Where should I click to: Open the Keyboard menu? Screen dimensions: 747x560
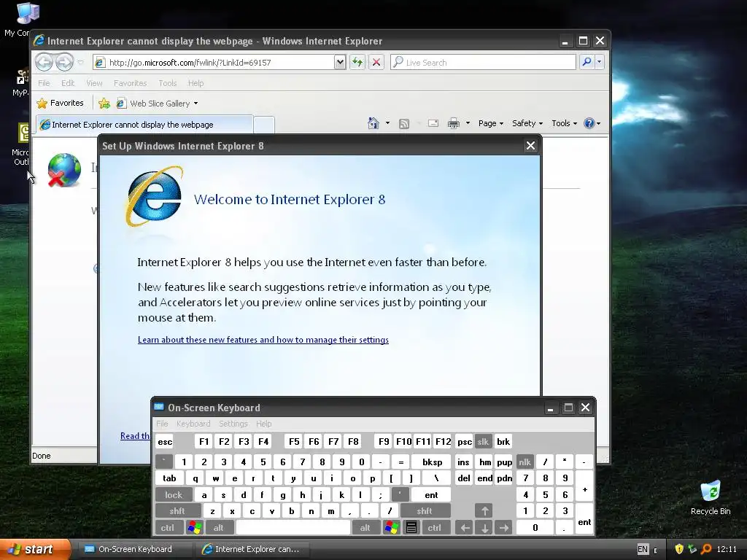click(193, 424)
